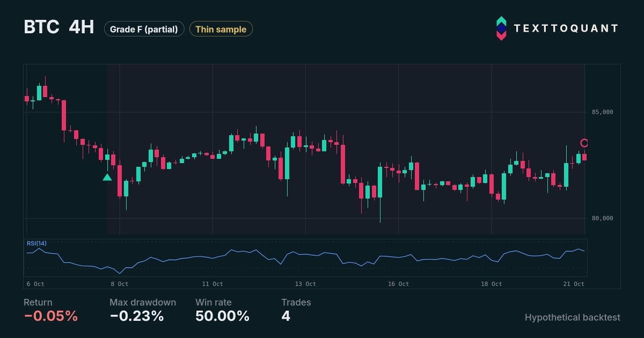The width and height of the screenshot is (644, 338).
Task: Click the green entry triangle marker
Action: pyautogui.click(x=107, y=177)
